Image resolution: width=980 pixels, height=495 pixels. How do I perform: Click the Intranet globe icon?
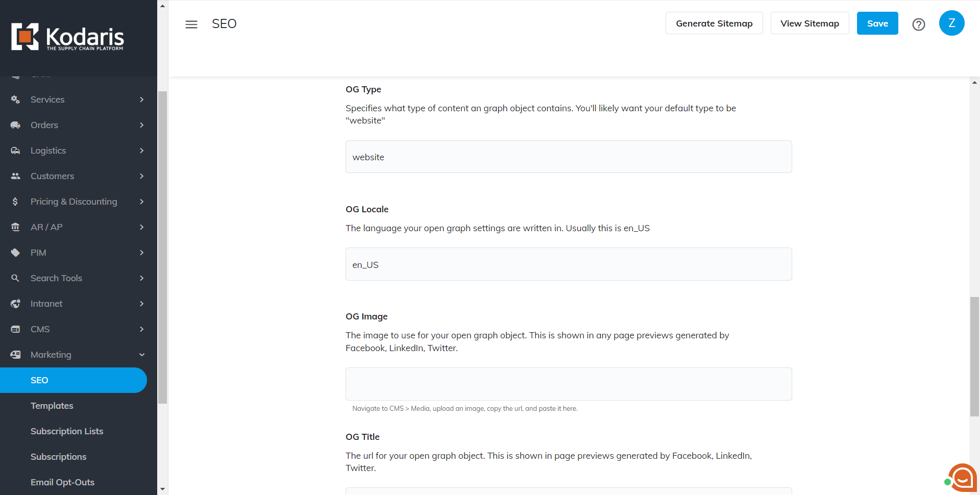(15, 304)
